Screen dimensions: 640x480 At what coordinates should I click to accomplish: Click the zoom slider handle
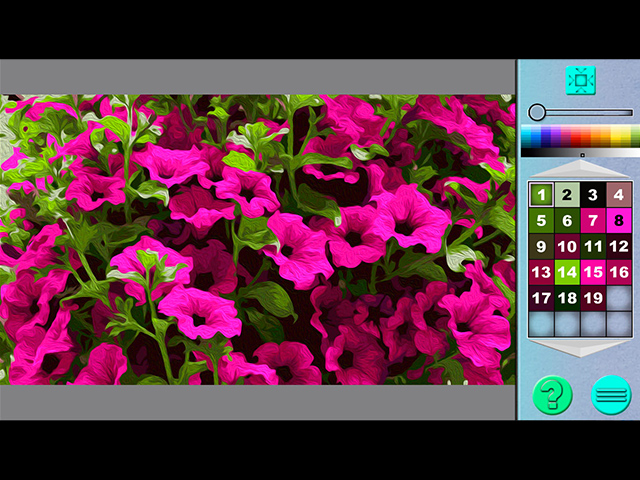point(537,113)
